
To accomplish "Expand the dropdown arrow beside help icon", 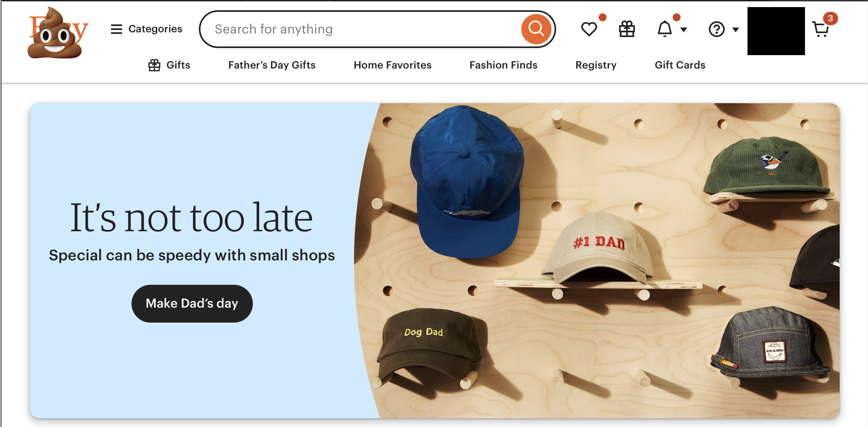I will click(x=735, y=30).
